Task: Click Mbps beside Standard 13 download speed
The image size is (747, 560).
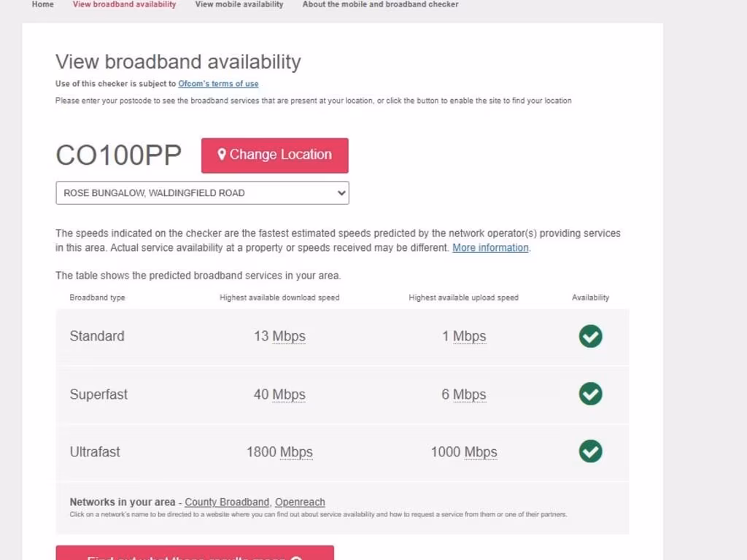Action: pos(289,337)
